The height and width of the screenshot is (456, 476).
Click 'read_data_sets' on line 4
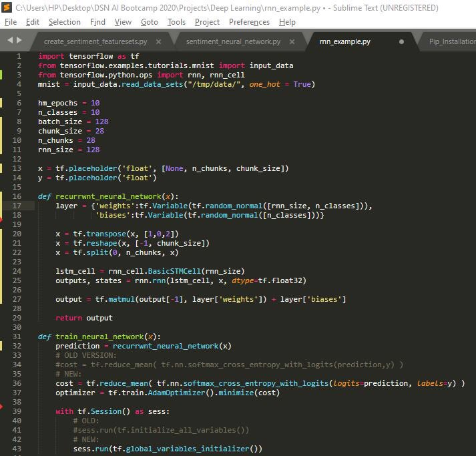tap(152, 84)
